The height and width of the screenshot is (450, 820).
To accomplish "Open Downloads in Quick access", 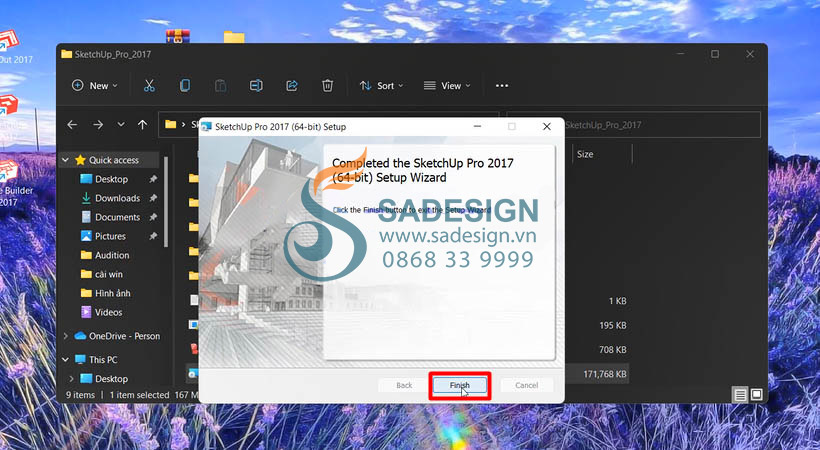I will [117, 198].
